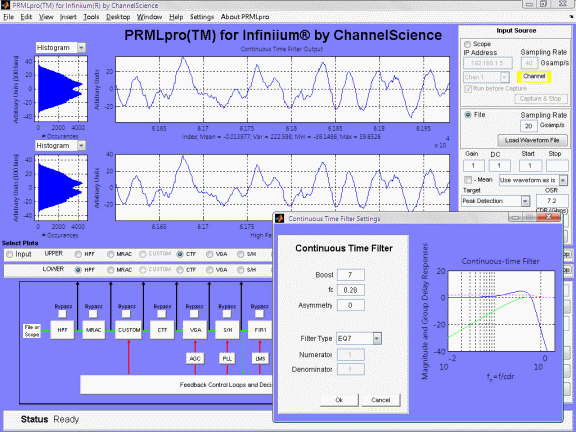
Task: Toggle the Bypass checkbox above FIR1 block
Action: (259, 314)
